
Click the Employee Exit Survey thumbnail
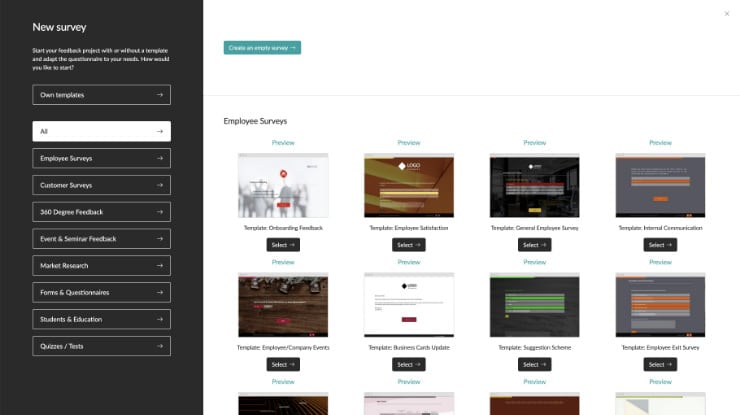[660, 305]
